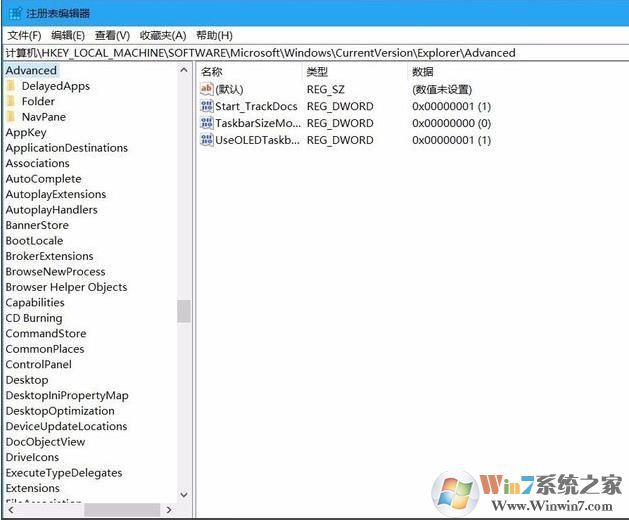Click the 名称 column header
The width and height of the screenshot is (629, 520).
pyautogui.click(x=212, y=72)
